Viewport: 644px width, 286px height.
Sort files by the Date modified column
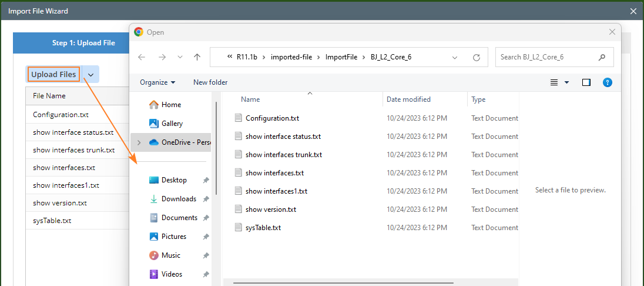coord(409,99)
